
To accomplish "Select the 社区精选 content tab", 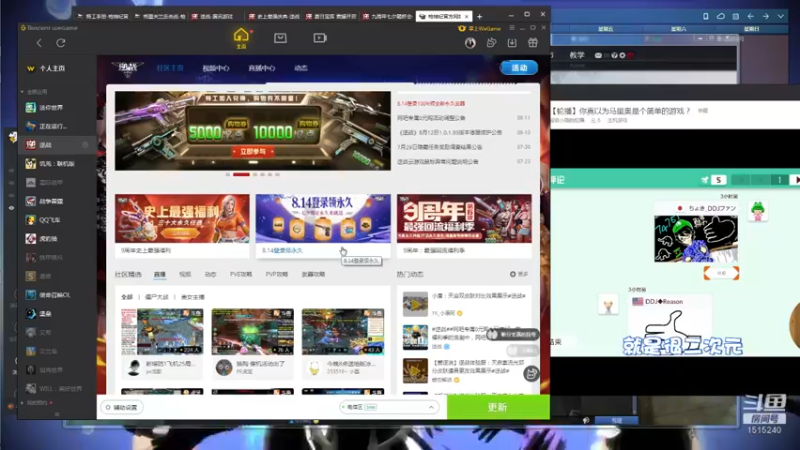I will pyautogui.click(x=128, y=274).
